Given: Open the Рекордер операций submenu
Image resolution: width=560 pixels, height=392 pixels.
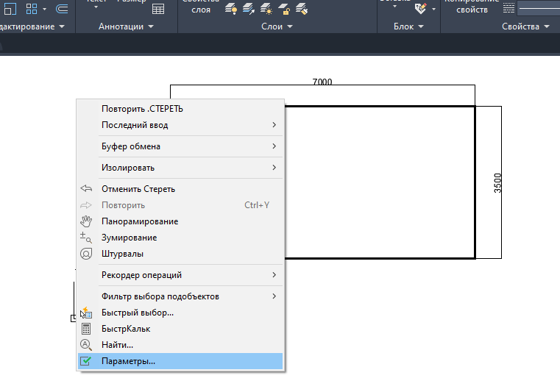Looking at the screenshot, I should pyautogui.click(x=180, y=275).
